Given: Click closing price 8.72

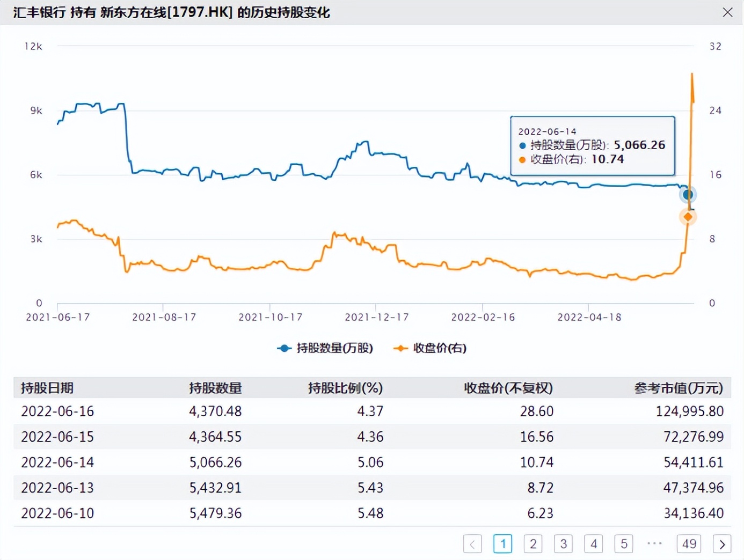Looking at the screenshot, I should pyautogui.click(x=541, y=488).
